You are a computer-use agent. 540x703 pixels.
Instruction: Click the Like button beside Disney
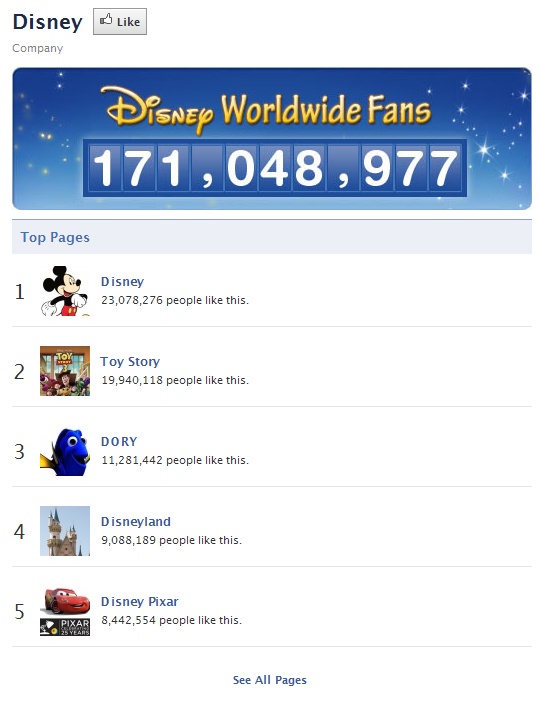click(120, 21)
